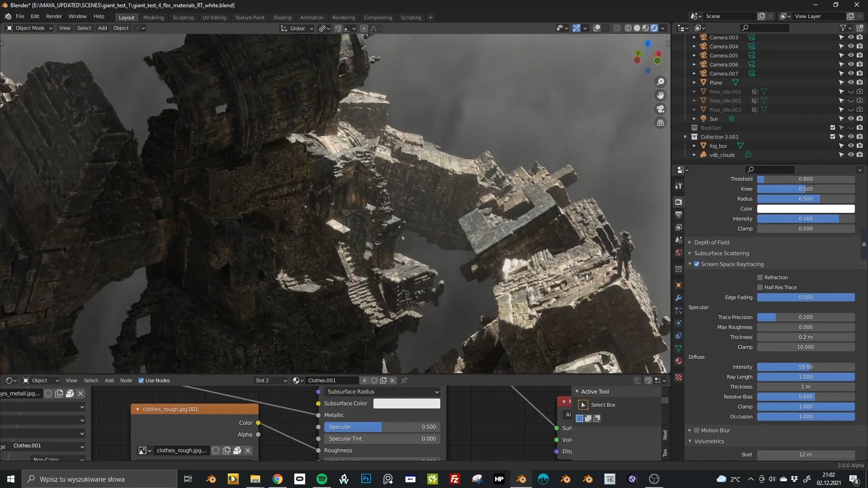868x488 pixels.
Task: Open the Render properties tab icon
Action: (x=679, y=202)
